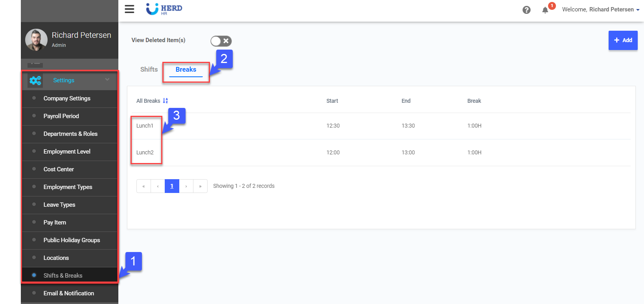Click the Herd HR logo
This screenshot has height=304, width=644.
click(x=164, y=9)
